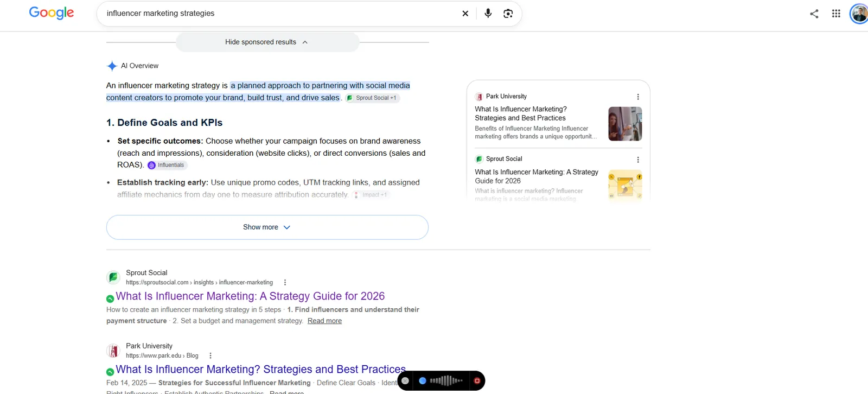Click the blue dot on recording widget
Screen dimensions: 868x394
(423, 381)
